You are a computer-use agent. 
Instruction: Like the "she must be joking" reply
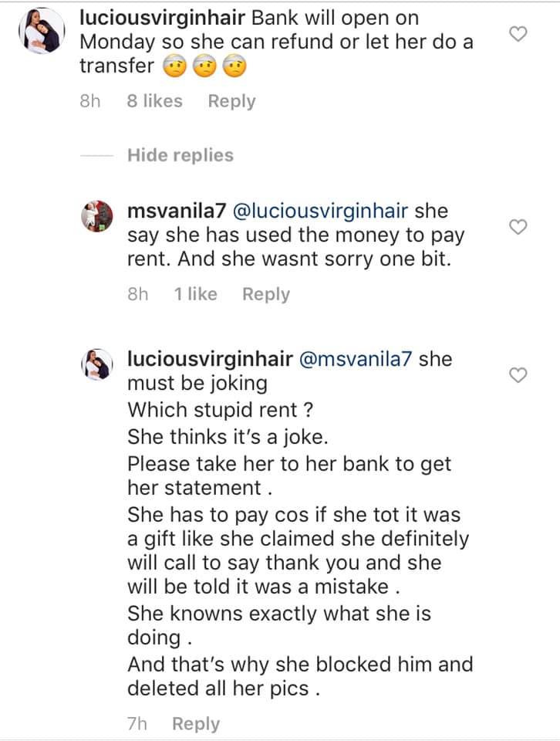pos(519,375)
